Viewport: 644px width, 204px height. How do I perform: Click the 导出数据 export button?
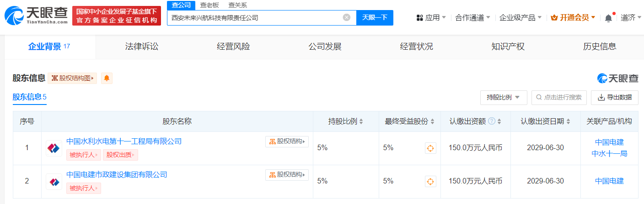(614, 97)
